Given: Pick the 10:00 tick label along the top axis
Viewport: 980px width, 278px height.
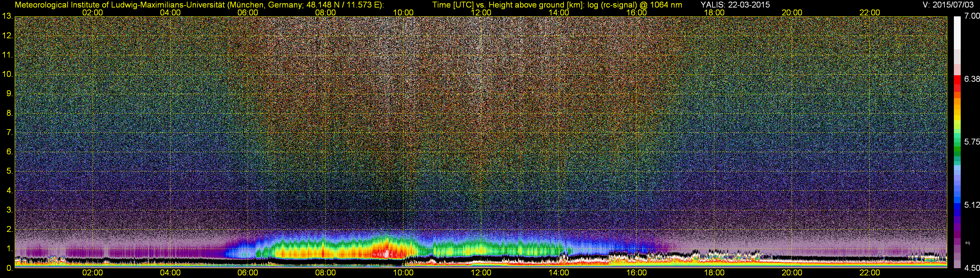Looking at the screenshot, I should (403, 12).
